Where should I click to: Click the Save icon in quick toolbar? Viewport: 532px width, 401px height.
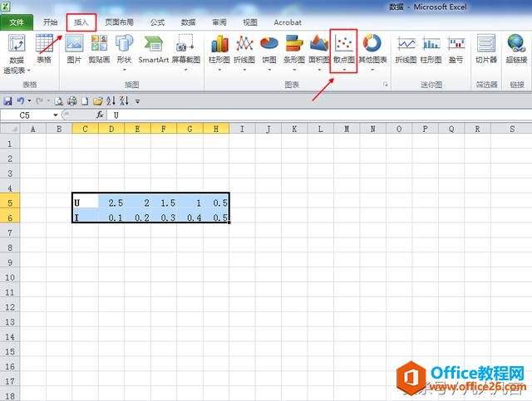7,100
